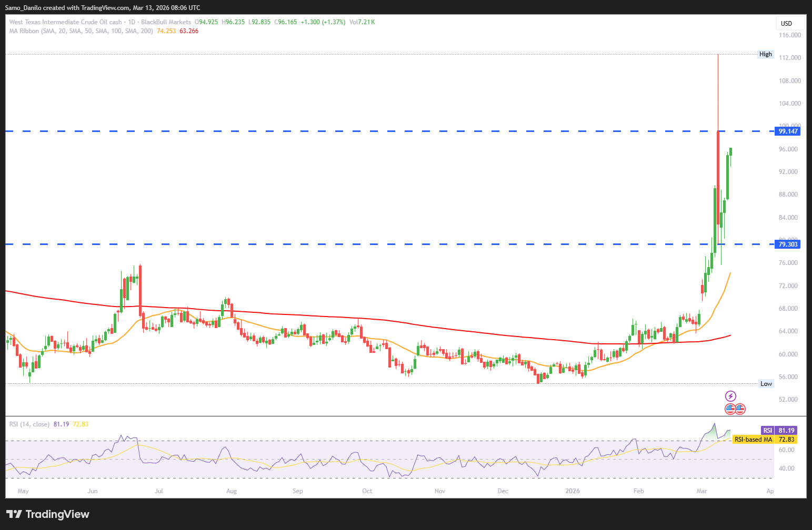Select the RSI (14, close) legend

click(x=29, y=424)
